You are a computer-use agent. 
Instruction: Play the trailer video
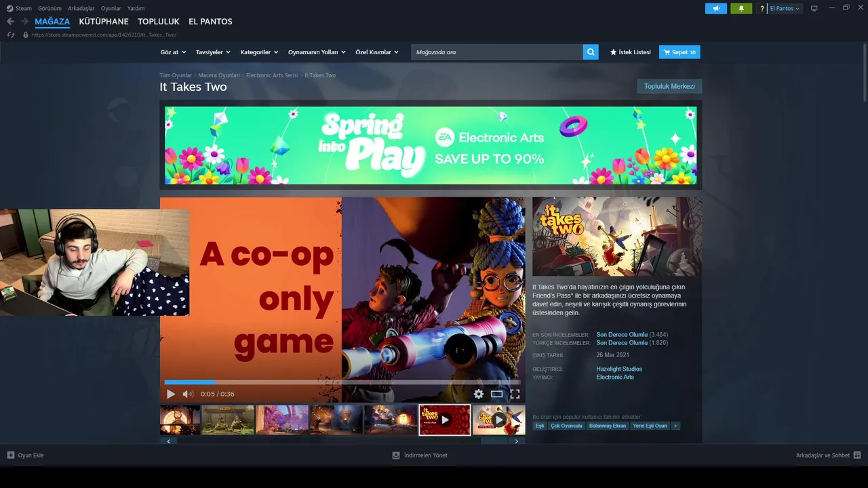point(171,394)
